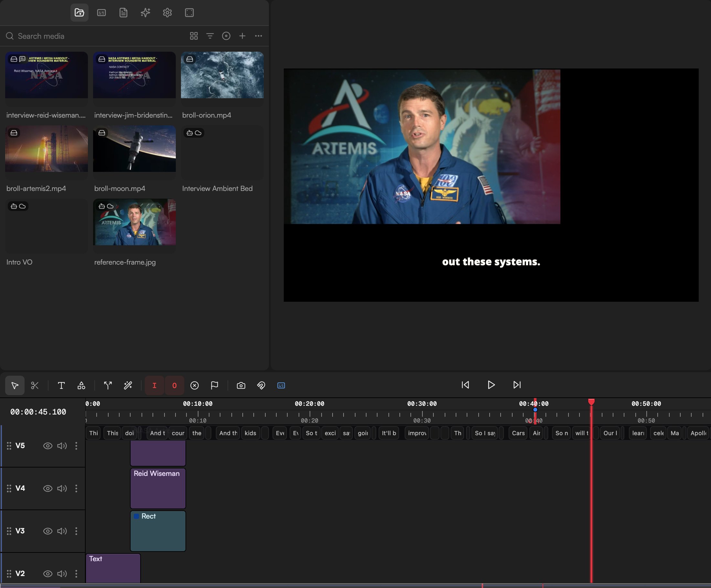This screenshot has height=588, width=711.
Task: Mute the V2 track
Action: (x=62, y=574)
